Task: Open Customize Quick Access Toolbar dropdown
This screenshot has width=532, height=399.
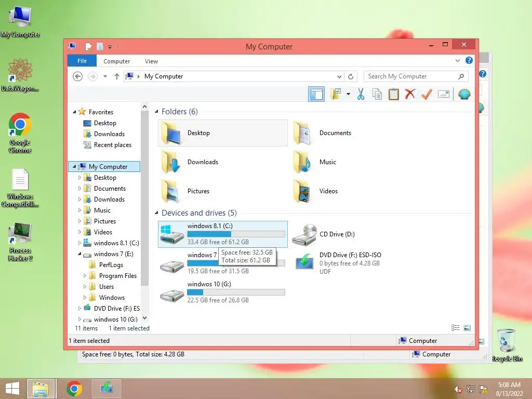Action: pos(110,47)
